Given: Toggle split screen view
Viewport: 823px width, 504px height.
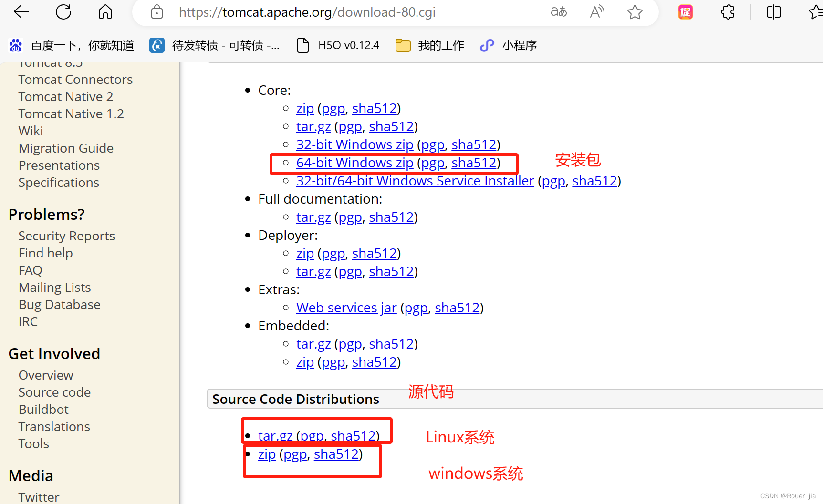Looking at the screenshot, I should 773,12.
